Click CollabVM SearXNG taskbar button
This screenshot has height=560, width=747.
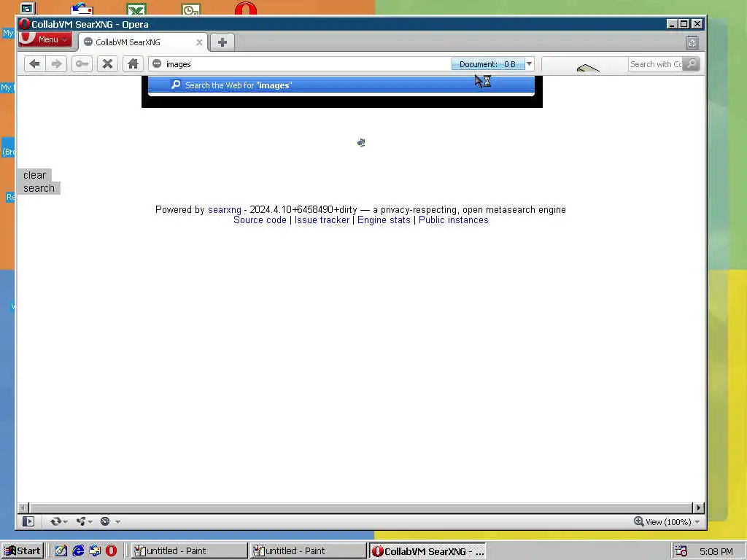(x=427, y=551)
